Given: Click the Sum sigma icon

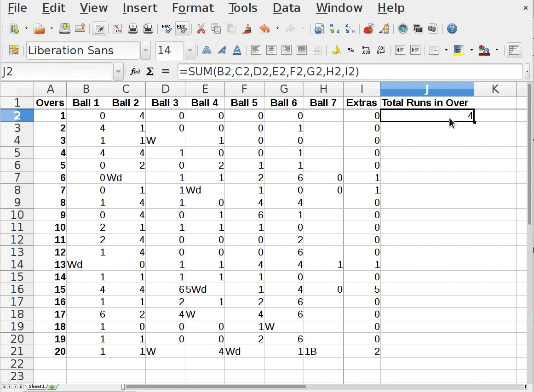Looking at the screenshot, I should point(150,72).
